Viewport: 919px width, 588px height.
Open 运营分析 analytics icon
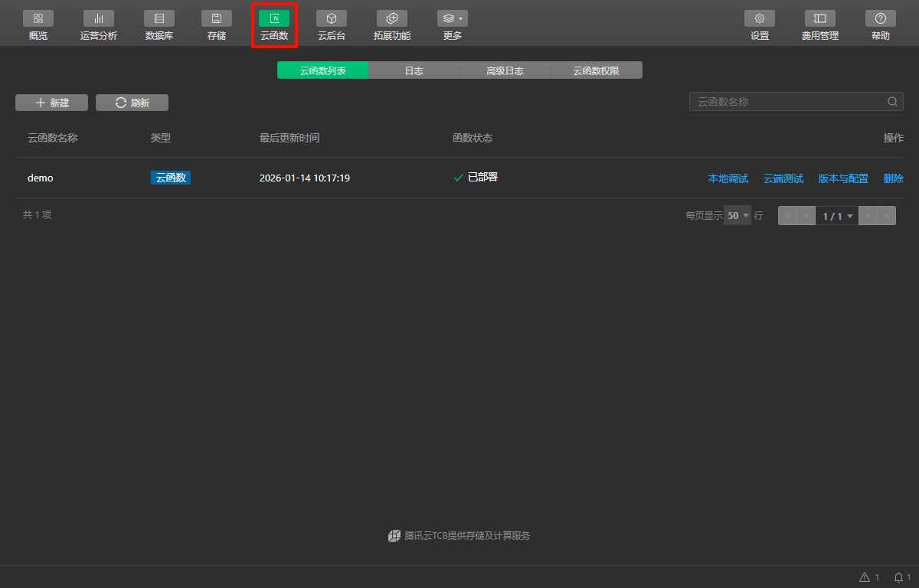click(98, 18)
